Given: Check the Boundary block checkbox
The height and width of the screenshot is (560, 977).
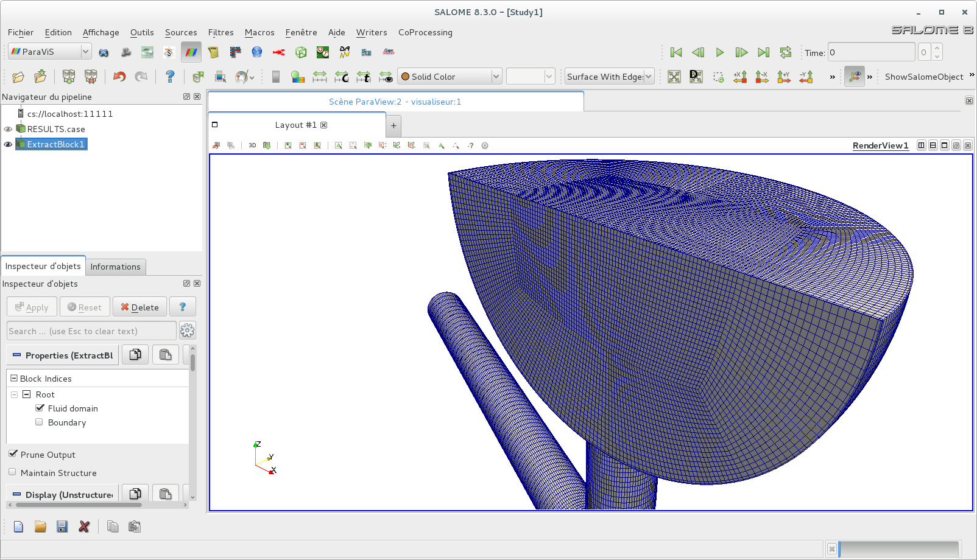Looking at the screenshot, I should (39, 422).
